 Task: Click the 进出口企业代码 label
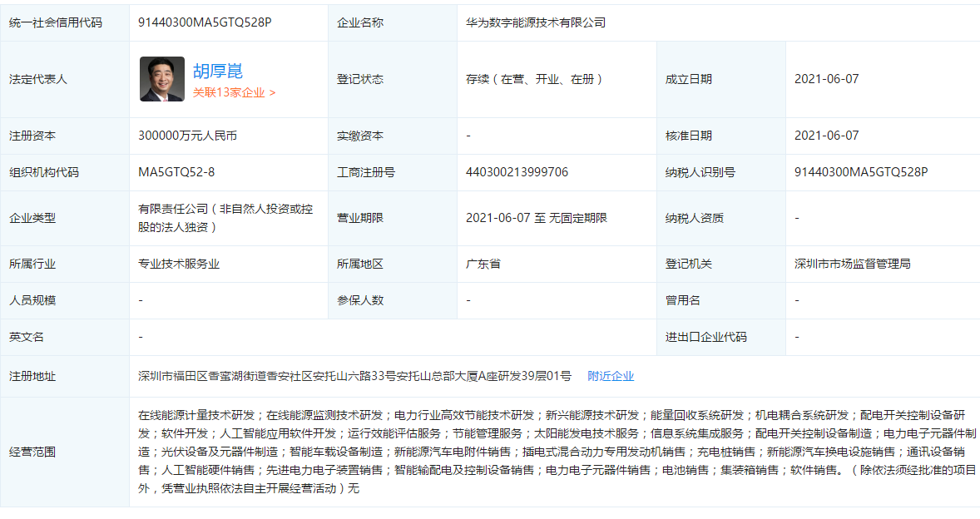pyautogui.click(x=706, y=337)
